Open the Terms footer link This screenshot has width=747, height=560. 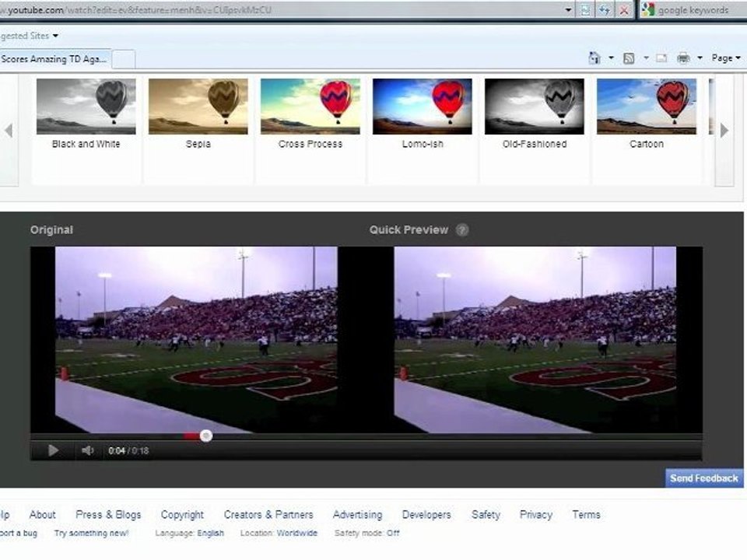(x=586, y=515)
